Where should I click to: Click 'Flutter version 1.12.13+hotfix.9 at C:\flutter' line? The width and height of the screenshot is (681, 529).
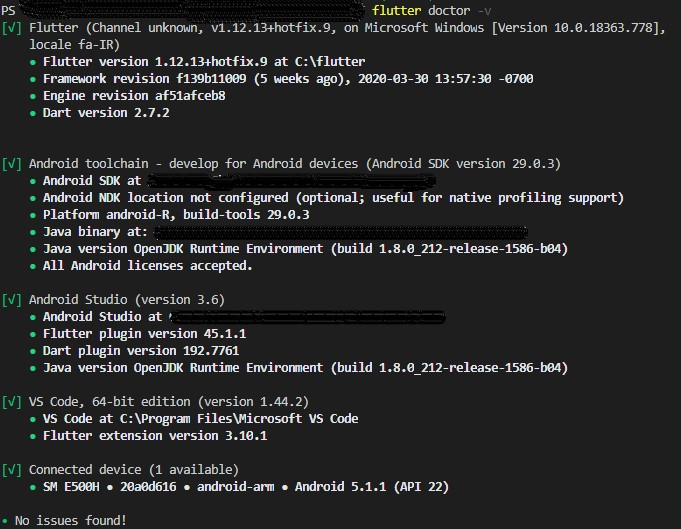coord(204,62)
